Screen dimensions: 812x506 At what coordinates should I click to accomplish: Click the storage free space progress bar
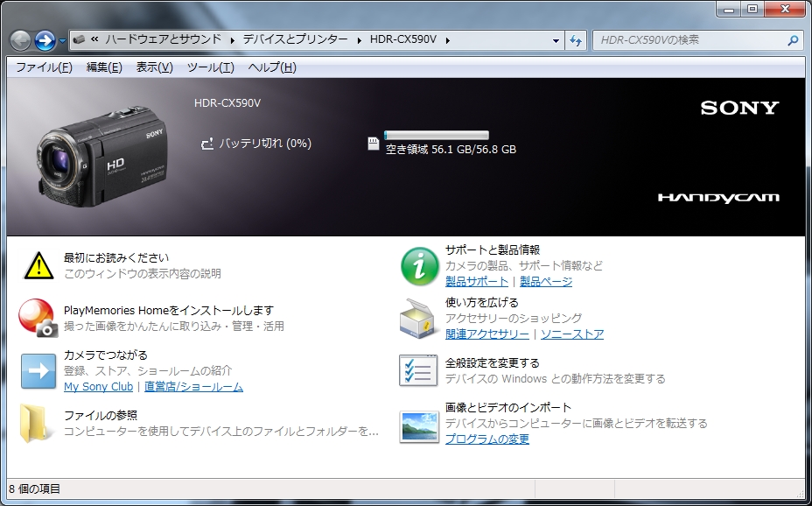pos(436,135)
